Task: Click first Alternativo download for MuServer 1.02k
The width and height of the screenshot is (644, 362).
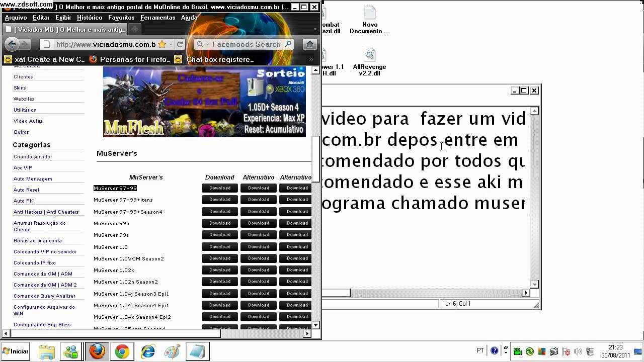Action: tap(259, 270)
